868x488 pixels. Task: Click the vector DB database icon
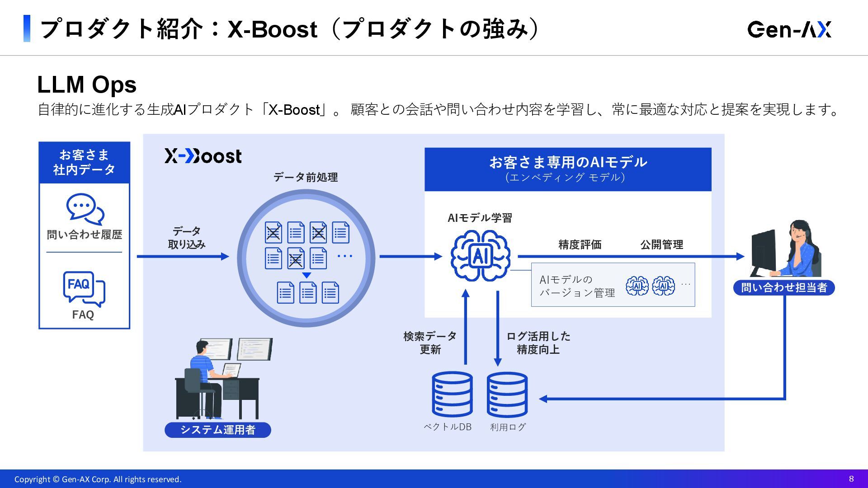tap(452, 394)
